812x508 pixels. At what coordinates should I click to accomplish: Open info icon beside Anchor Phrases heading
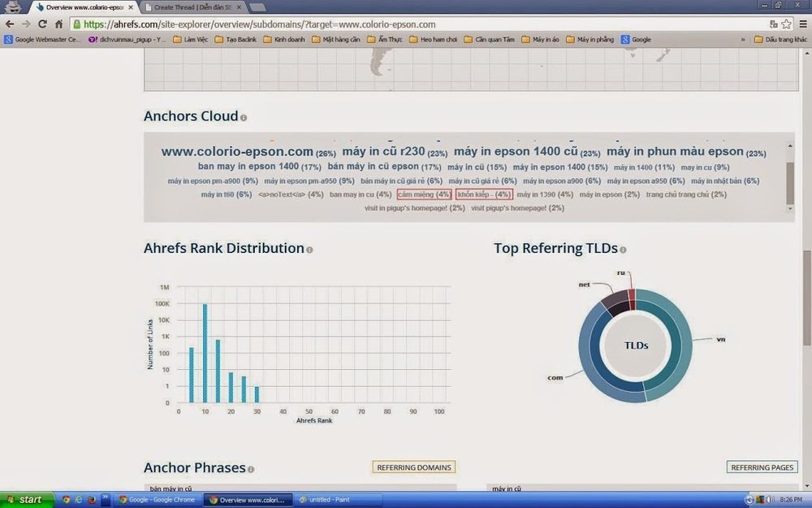tap(251, 470)
